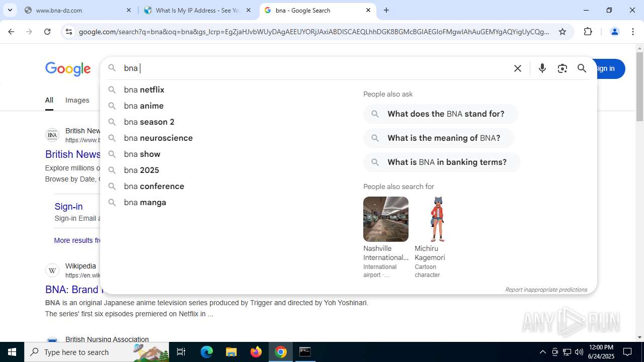Open More results from this site link

click(x=77, y=240)
